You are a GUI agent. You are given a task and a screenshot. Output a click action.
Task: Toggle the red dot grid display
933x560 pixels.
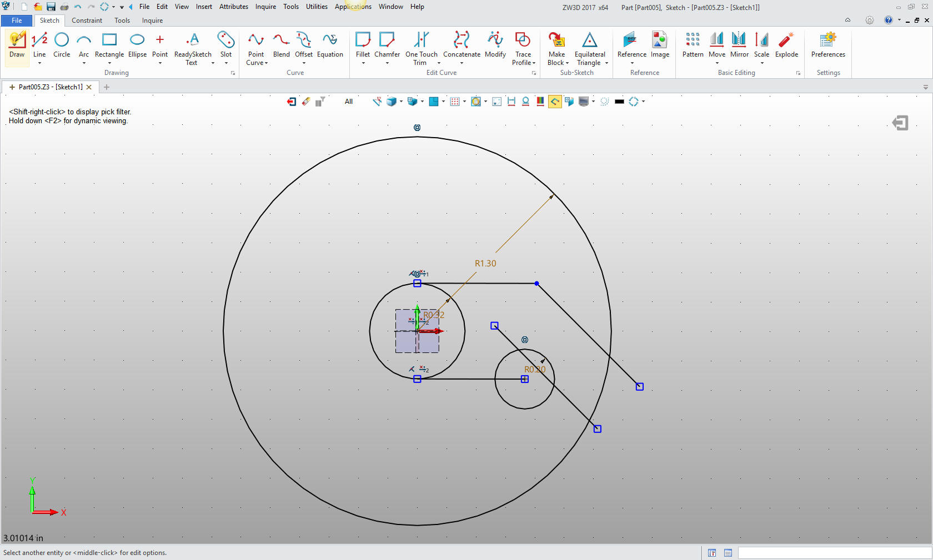pos(454,102)
